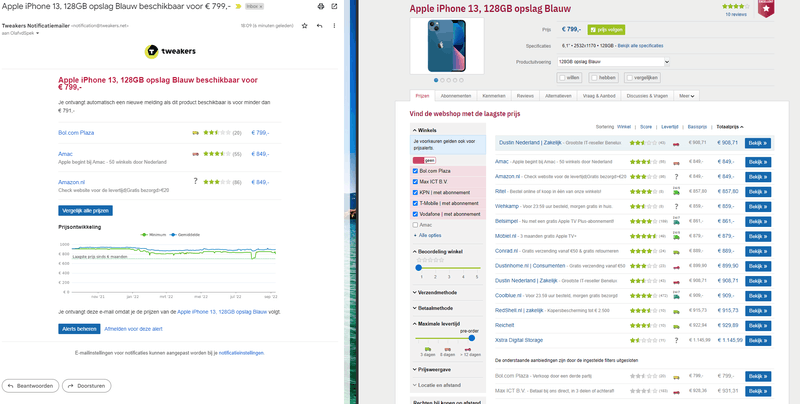Tick the 'willen' checkbox
This screenshot has width=800, height=404.
562,78
